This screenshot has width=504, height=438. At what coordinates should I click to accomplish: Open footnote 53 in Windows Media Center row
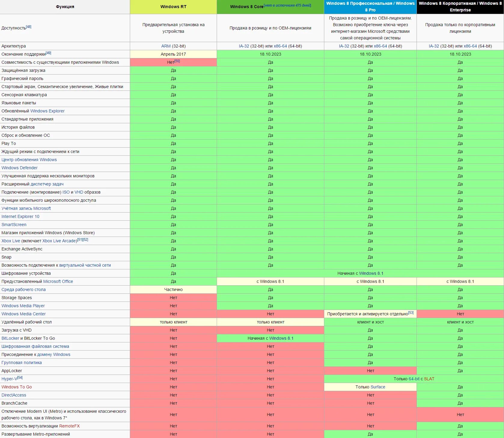[411, 313]
